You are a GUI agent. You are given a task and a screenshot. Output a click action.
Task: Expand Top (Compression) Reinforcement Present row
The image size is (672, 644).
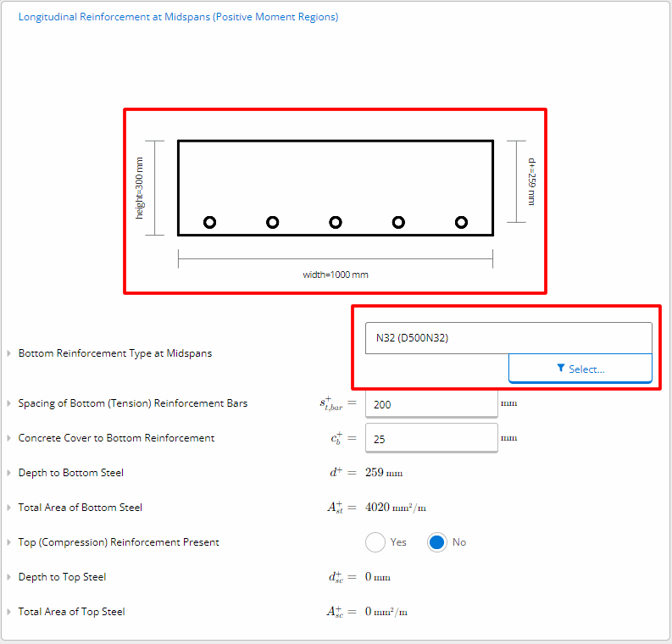[8, 542]
